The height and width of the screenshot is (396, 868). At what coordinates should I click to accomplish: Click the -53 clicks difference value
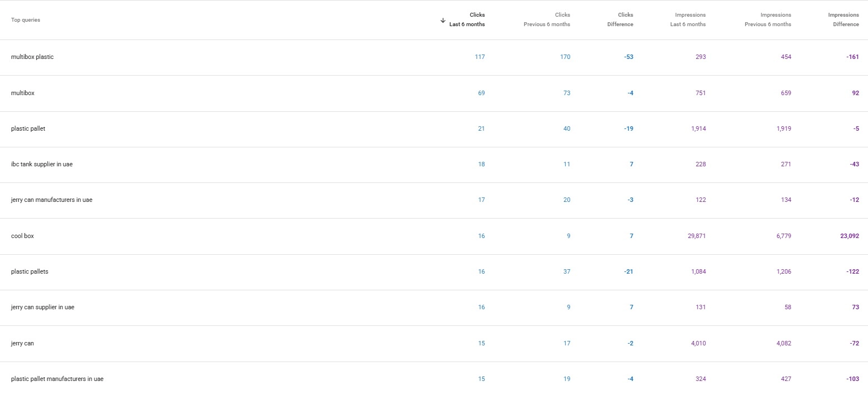628,57
